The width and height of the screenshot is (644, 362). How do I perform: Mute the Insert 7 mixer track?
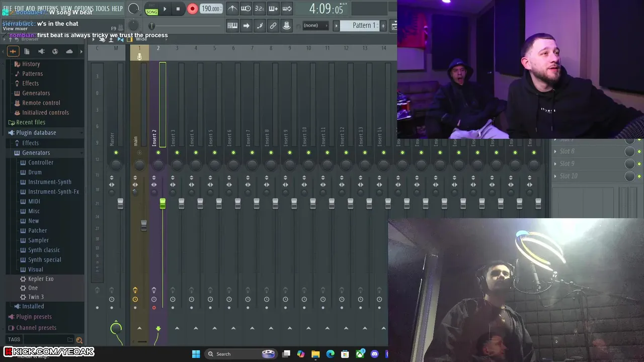click(x=252, y=152)
